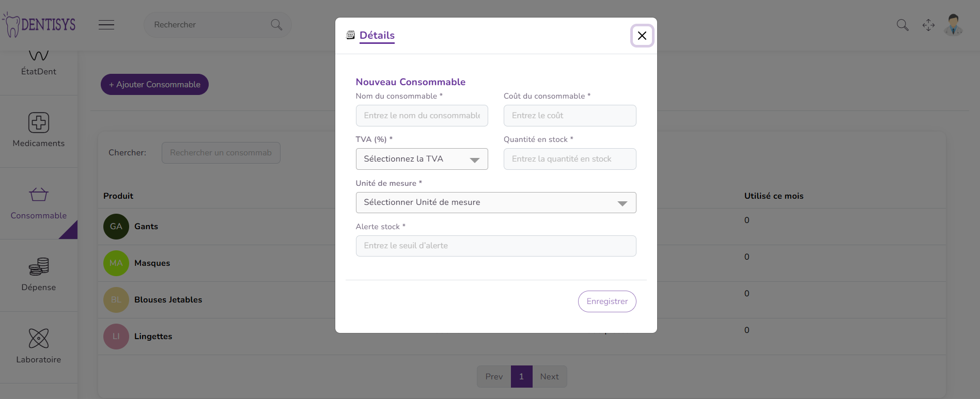Open the Dépense coins icon
The height and width of the screenshot is (399, 980).
[x=39, y=266]
